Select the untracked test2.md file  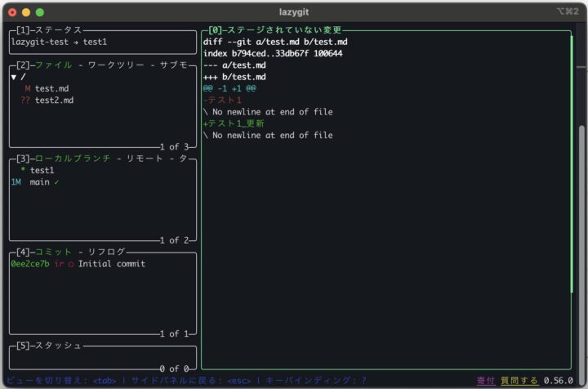[54, 100]
